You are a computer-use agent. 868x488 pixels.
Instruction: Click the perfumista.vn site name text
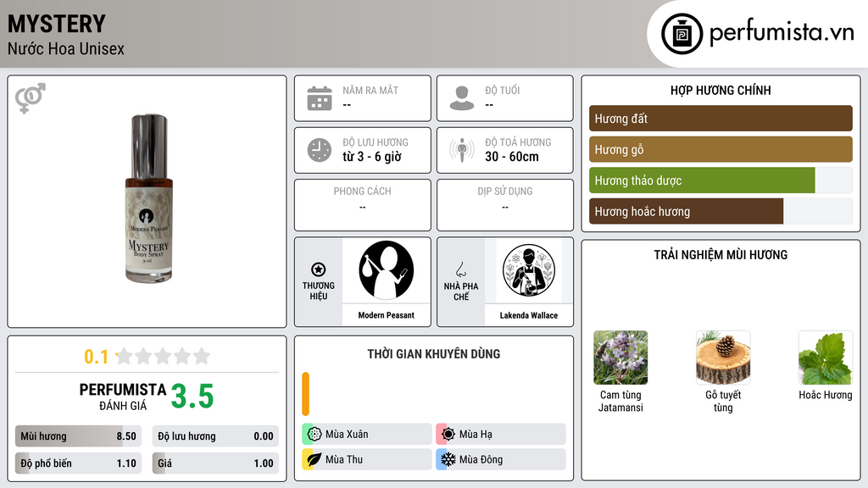pos(782,32)
